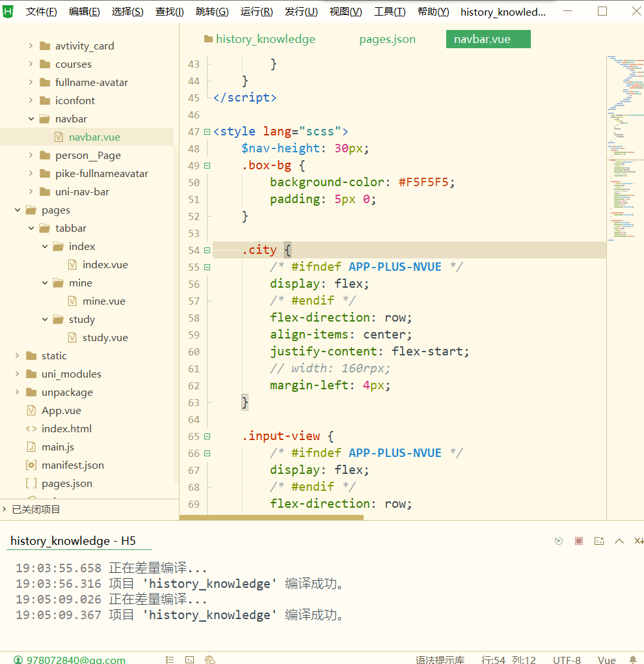Click the study.vue file icon
Viewport: 644px width, 664px height.
[72, 337]
